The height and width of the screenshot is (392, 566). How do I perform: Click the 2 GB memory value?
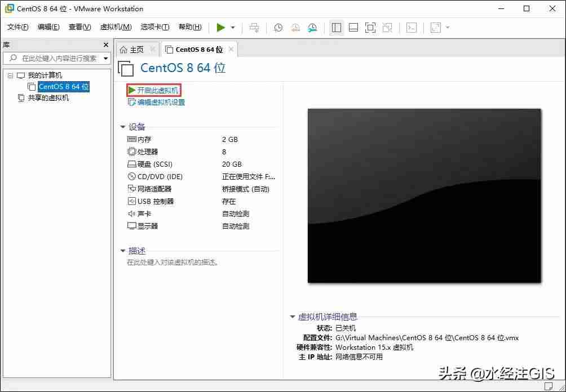[x=230, y=139]
